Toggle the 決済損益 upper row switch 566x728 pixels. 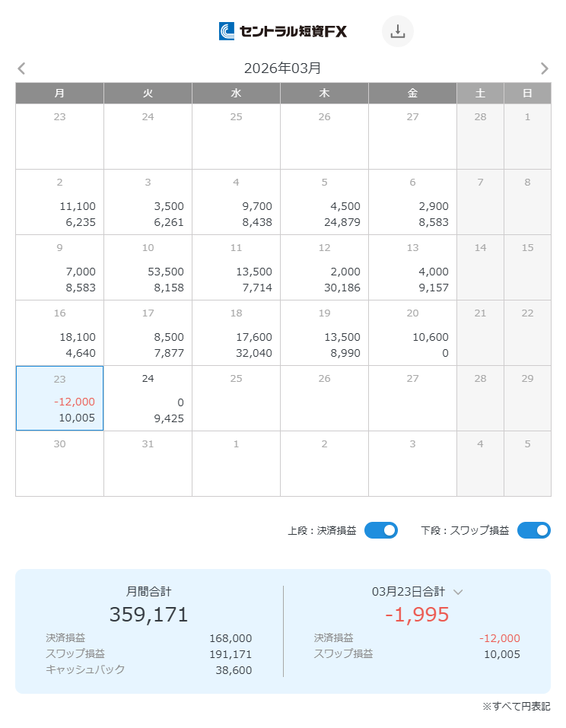tap(380, 530)
